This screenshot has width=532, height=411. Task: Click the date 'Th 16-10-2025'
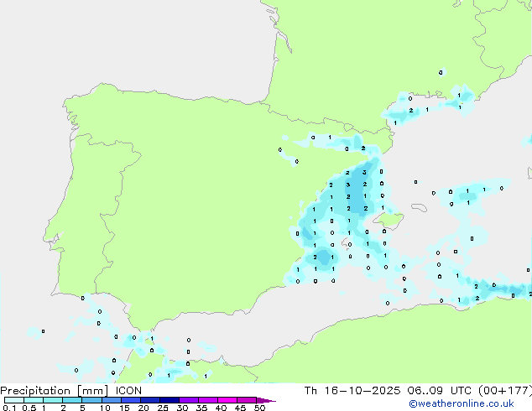tap(352, 391)
